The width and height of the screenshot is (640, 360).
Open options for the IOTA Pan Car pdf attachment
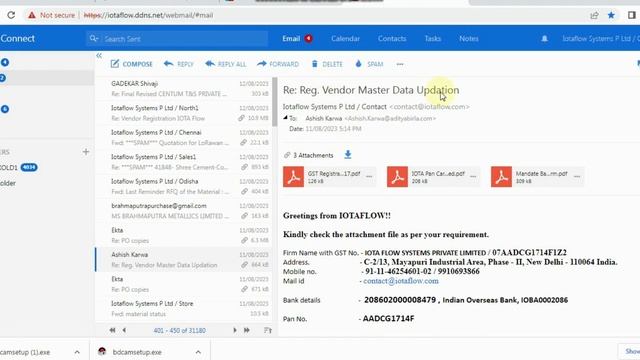click(473, 176)
